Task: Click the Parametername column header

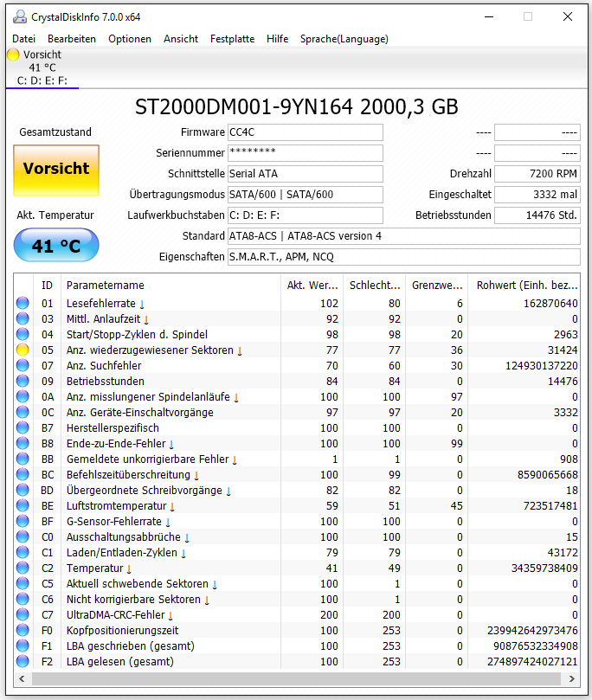Action: tap(171, 286)
